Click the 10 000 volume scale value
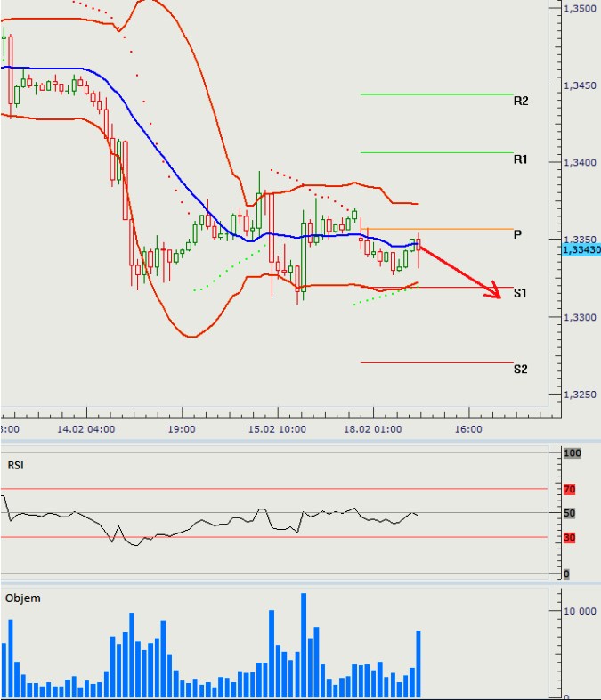This screenshot has width=601, height=700. click(580, 611)
